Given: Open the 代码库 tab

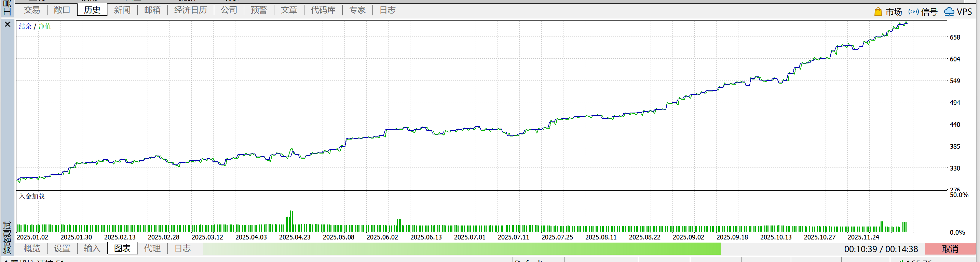Looking at the screenshot, I should tap(323, 10).
